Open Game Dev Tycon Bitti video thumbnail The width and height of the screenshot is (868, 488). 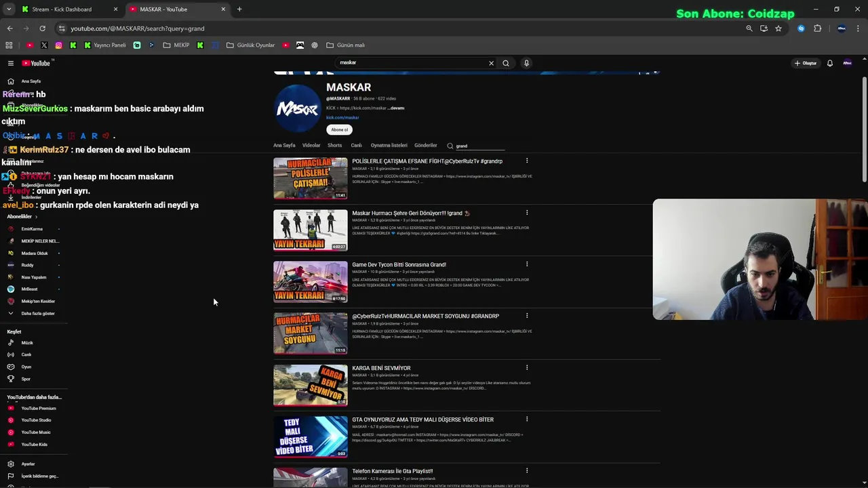pyautogui.click(x=311, y=282)
